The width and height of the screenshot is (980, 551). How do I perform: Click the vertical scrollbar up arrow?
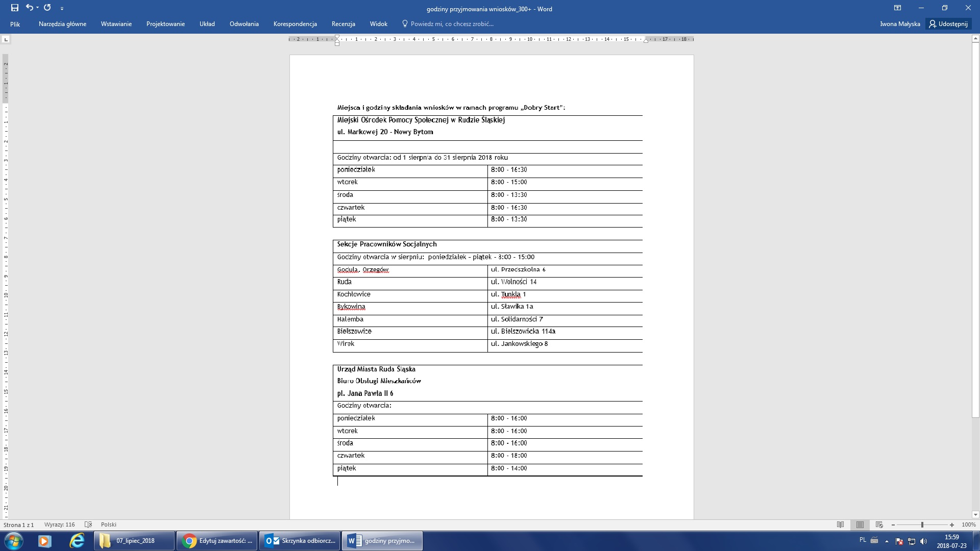coord(975,39)
